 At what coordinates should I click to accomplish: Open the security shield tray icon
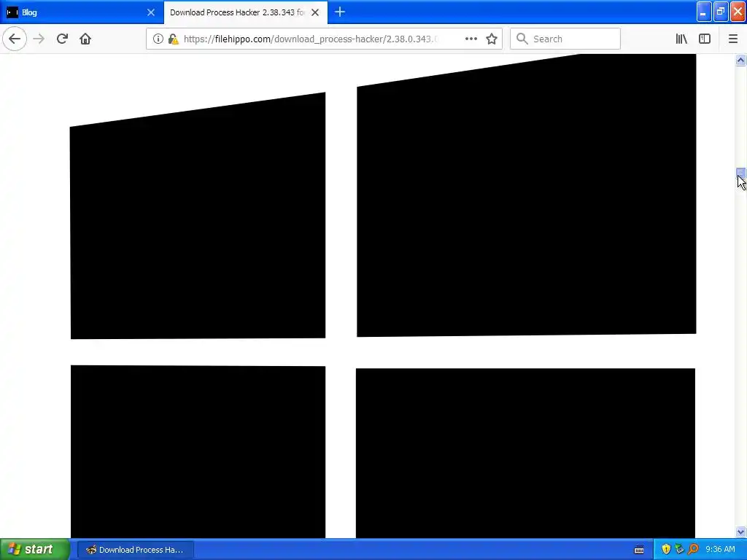click(666, 549)
